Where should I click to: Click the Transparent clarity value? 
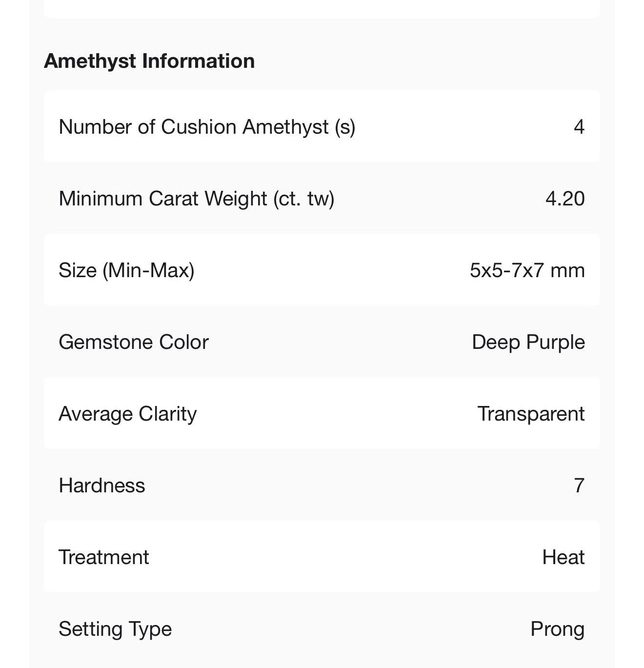point(531,414)
